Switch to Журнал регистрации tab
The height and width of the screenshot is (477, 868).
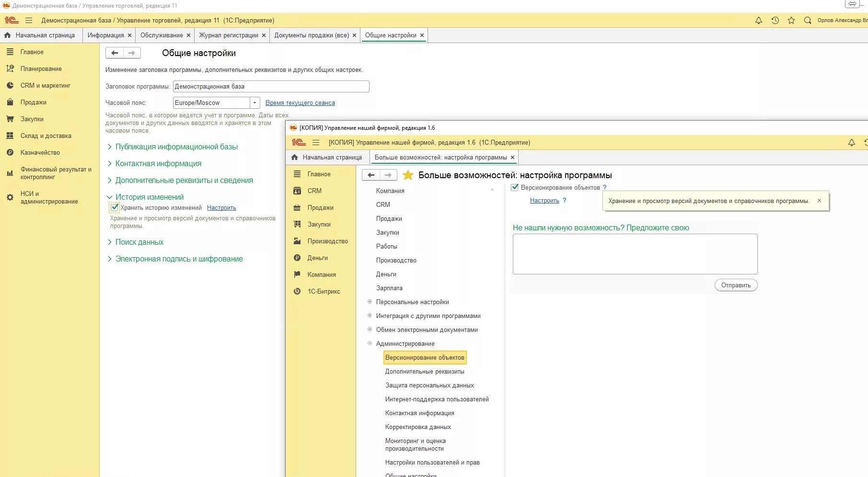click(229, 35)
